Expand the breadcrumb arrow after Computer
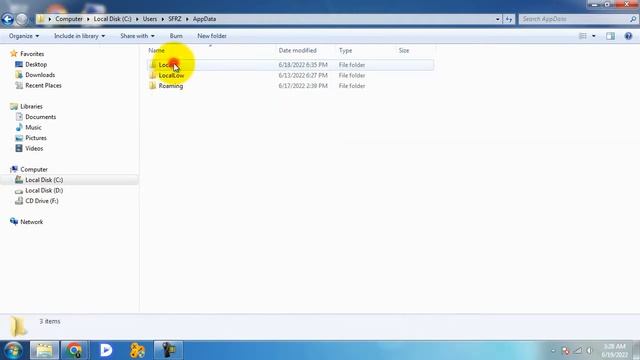The height and width of the screenshot is (360, 640). tap(88, 19)
